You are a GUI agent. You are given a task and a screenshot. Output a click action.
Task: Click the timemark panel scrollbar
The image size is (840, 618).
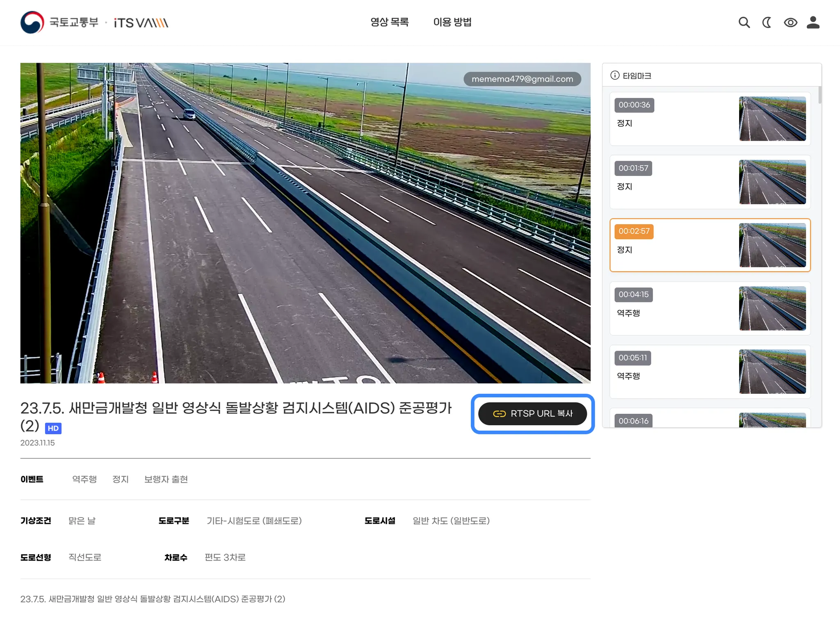click(x=819, y=95)
